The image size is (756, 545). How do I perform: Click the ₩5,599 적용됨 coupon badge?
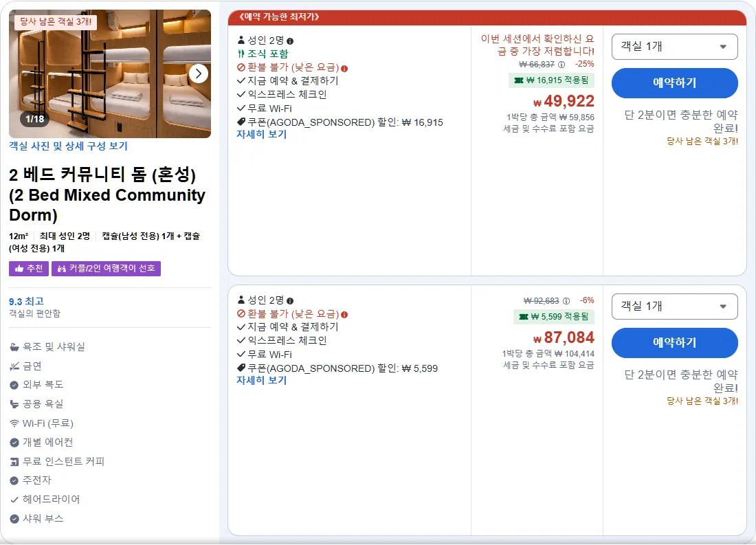click(553, 317)
